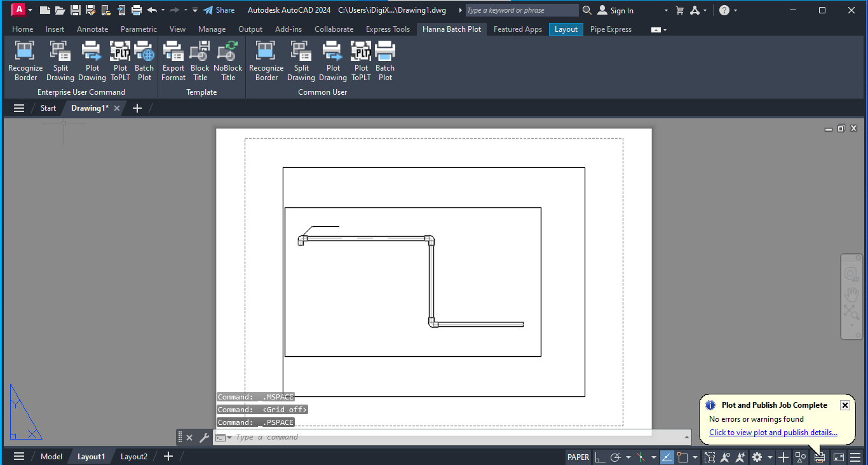Click Split Drawing in Enterprise User Command

point(60,61)
